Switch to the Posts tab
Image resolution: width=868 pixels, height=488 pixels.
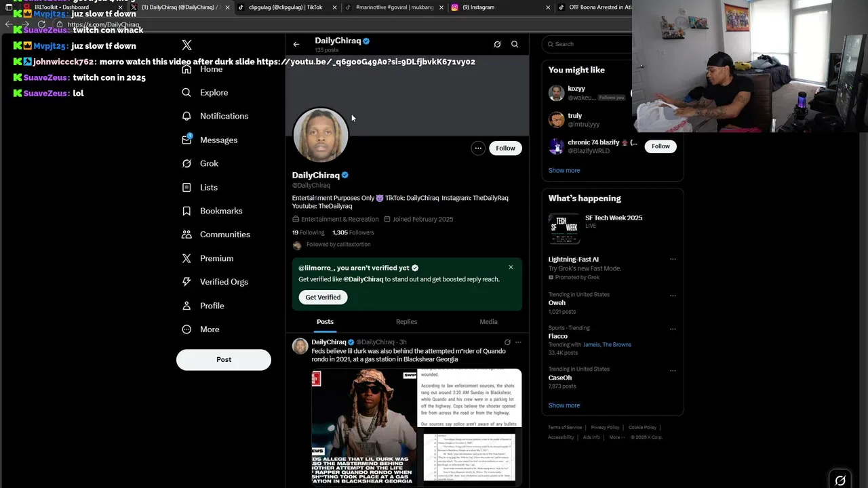tap(325, 322)
